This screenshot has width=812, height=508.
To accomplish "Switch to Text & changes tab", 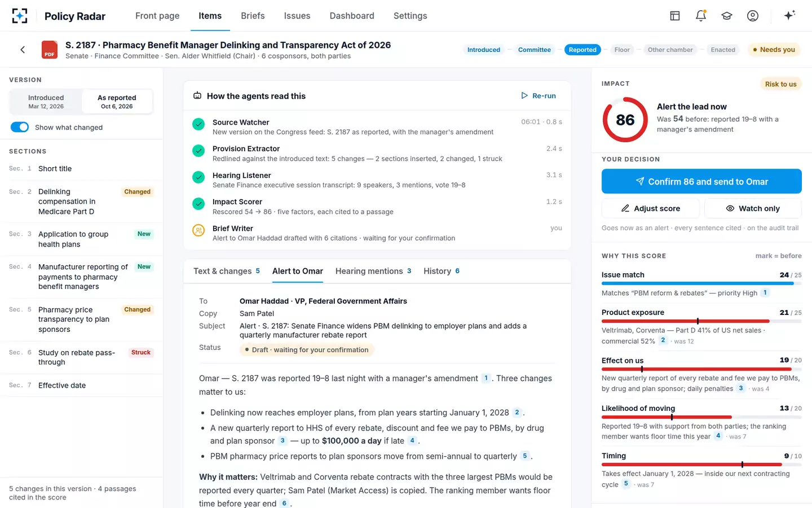I will (x=227, y=271).
